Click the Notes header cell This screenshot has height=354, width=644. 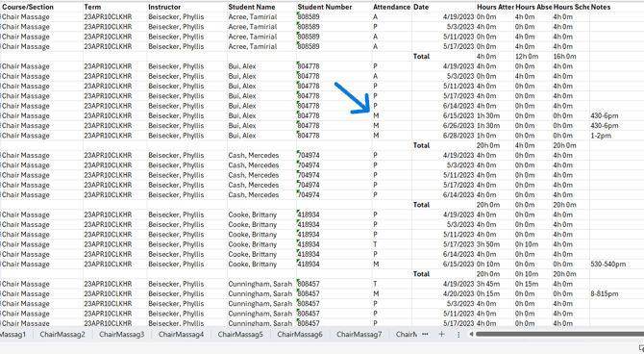(x=616, y=7)
